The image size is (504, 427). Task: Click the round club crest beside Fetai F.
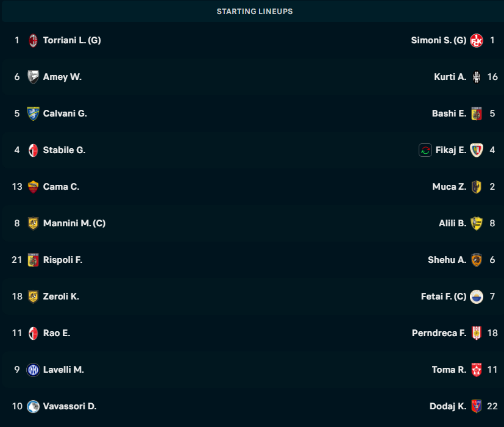coord(477,296)
